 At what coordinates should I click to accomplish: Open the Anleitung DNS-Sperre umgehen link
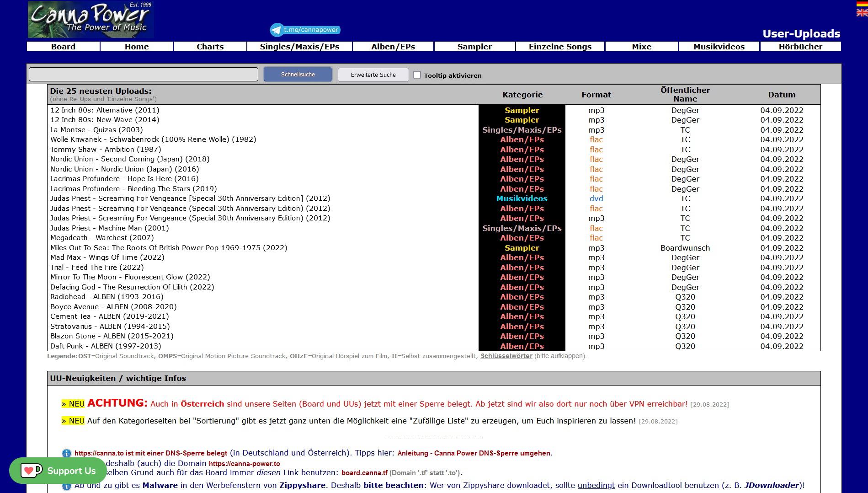pos(474,453)
